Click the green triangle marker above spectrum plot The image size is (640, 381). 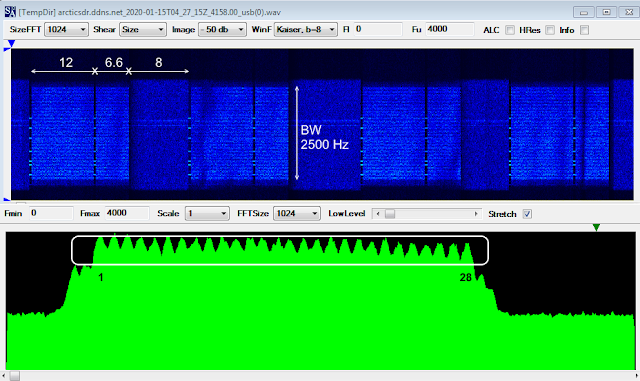point(596,227)
